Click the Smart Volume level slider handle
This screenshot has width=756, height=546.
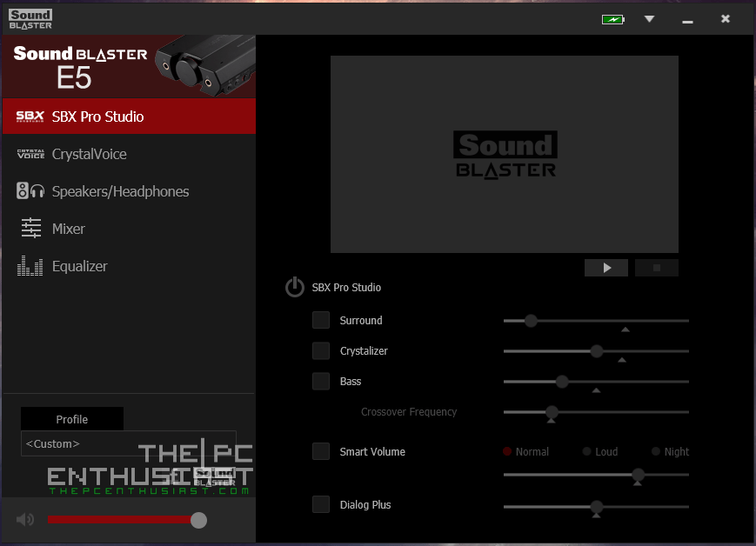(638, 475)
